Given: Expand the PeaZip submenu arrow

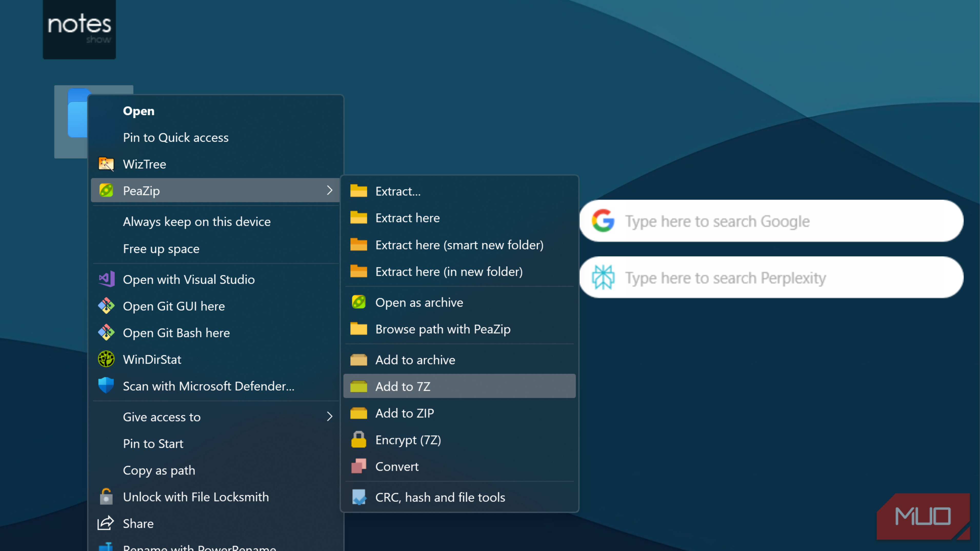Looking at the screenshot, I should [329, 190].
